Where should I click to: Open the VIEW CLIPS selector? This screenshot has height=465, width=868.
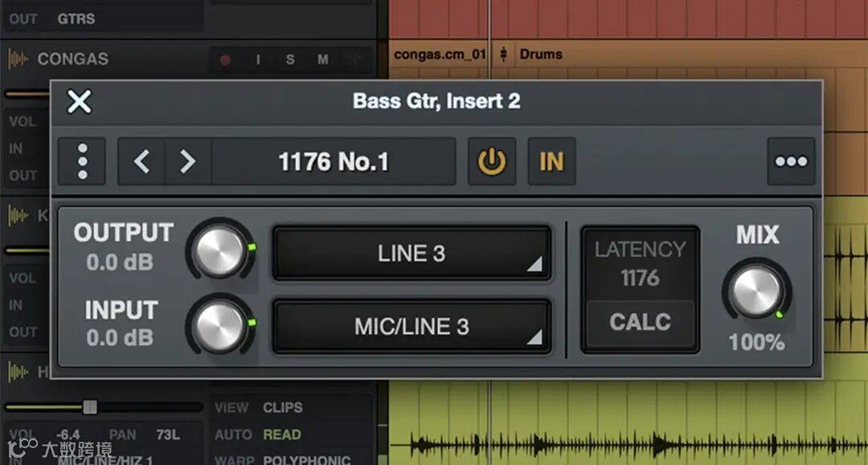pos(283,407)
